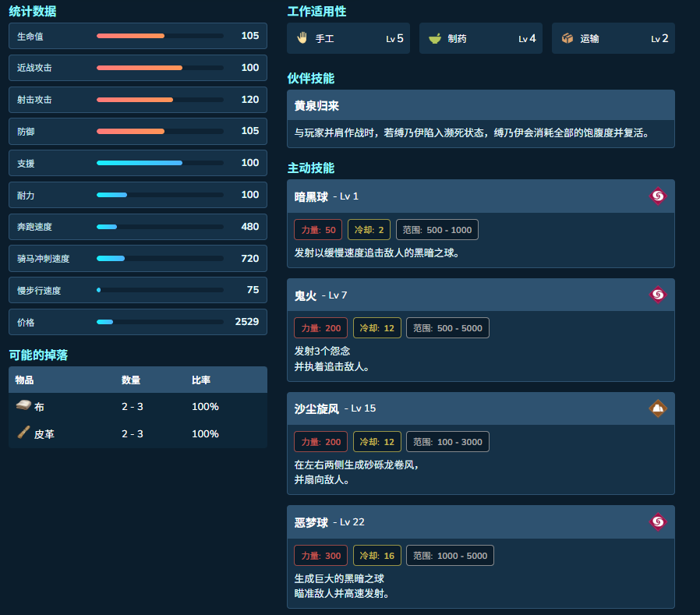The height and width of the screenshot is (615, 700).
Task: Click dark element icon on 暗黑球
Action: coord(658,196)
